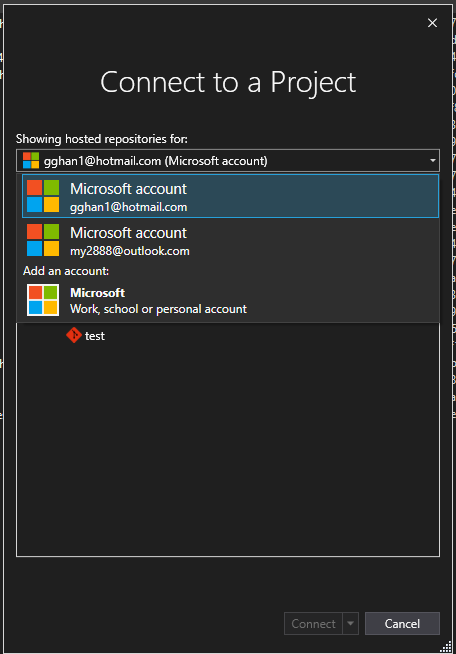Click the 'Add an account:' label
Screen dimensions: 456x654
click(66, 271)
